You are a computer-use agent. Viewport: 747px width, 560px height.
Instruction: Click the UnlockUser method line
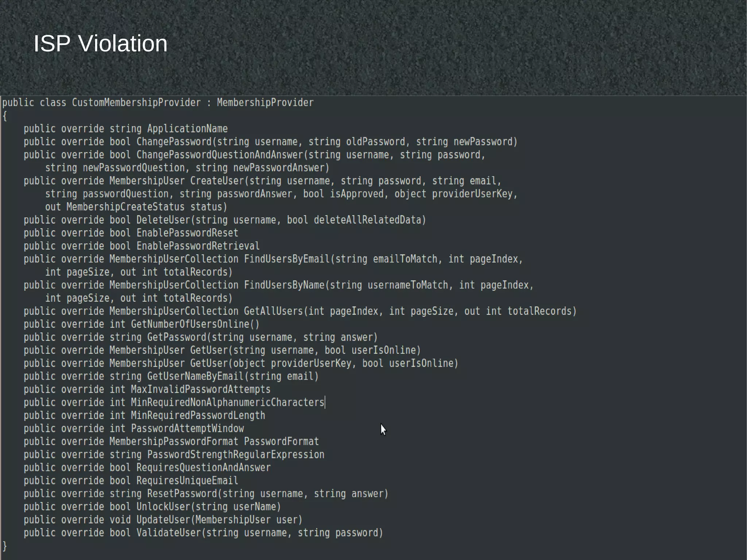pyautogui.click(x=152, y=507)
